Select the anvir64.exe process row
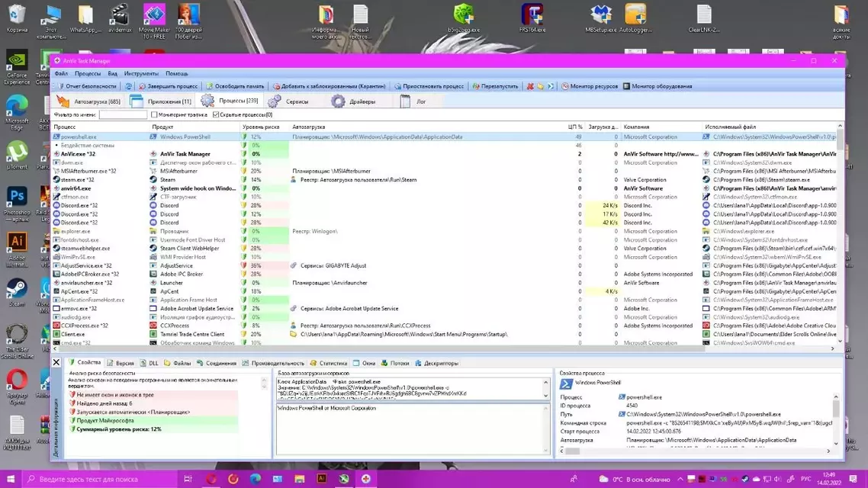 [445, 188]
